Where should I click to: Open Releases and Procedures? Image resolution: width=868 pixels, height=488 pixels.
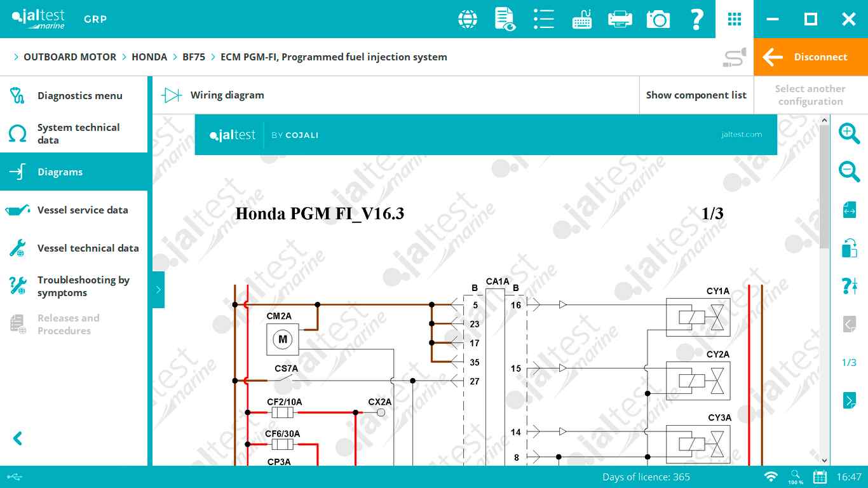[x=74, y=324]
